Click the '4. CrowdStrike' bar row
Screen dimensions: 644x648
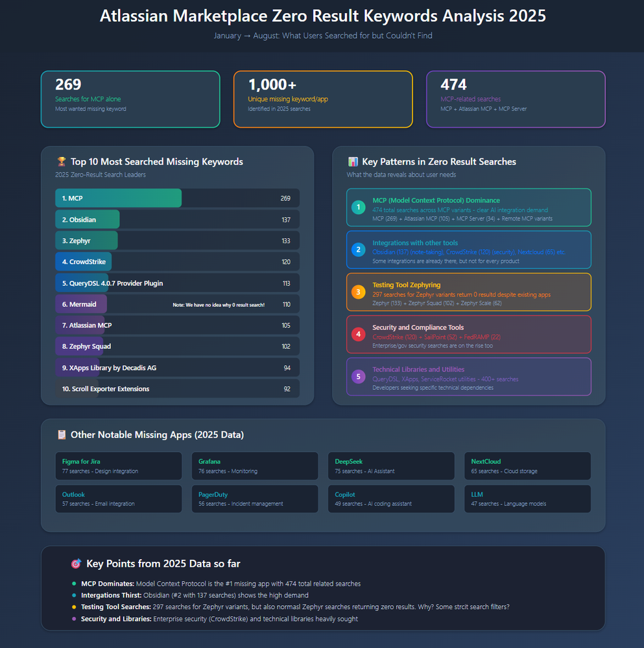[177, 261]
